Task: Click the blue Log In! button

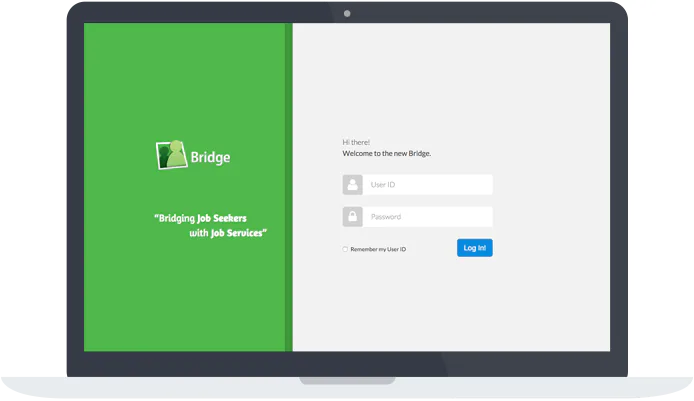Action: (474, 248)
